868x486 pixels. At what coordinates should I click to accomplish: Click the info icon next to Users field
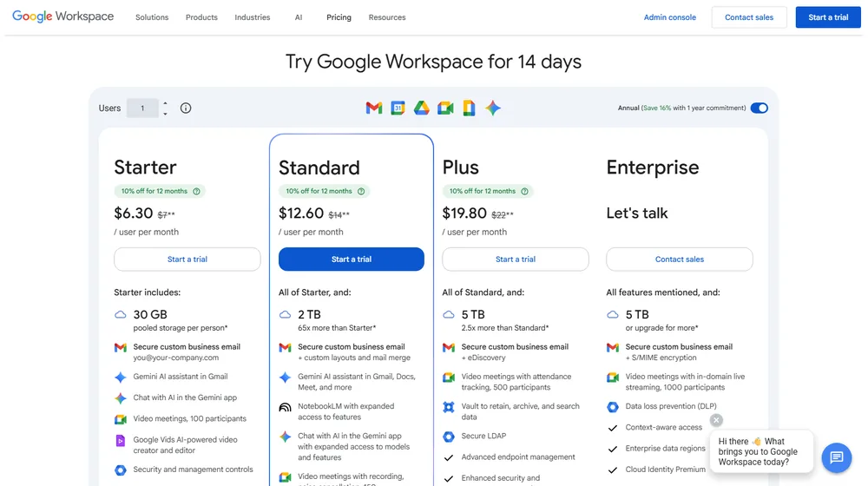tap(186, 108)
